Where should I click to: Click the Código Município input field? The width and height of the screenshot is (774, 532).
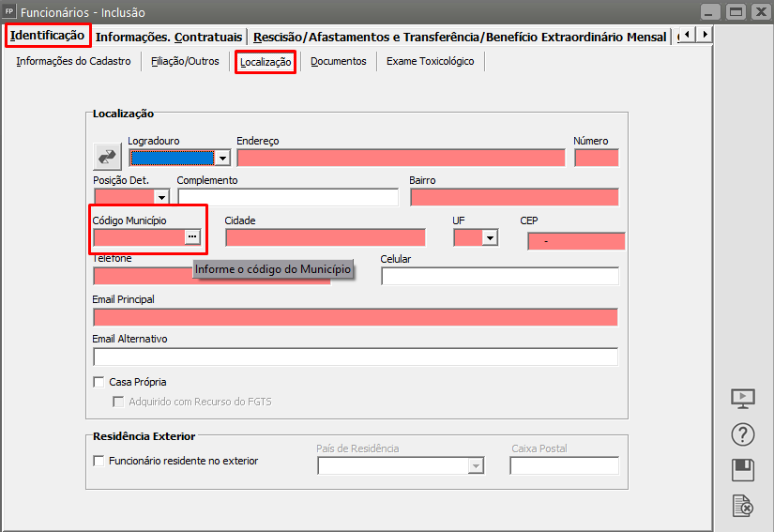tap(139, 237)
